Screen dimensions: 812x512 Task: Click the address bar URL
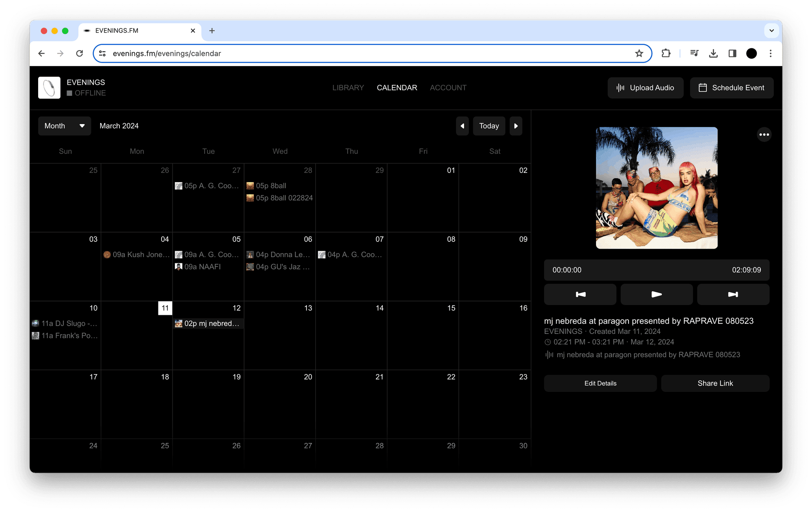(x=167, y=54)
